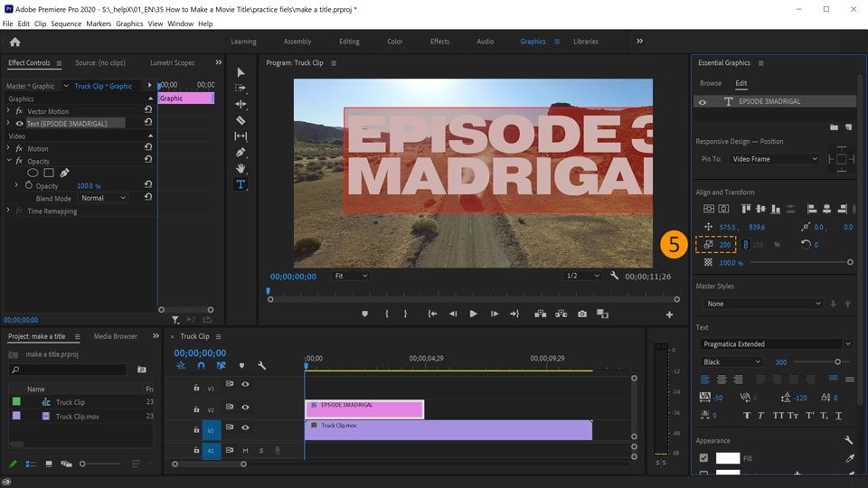Uncheck the Fill checkbox
Screen dimensions: 868x488
tap(703, 459)
